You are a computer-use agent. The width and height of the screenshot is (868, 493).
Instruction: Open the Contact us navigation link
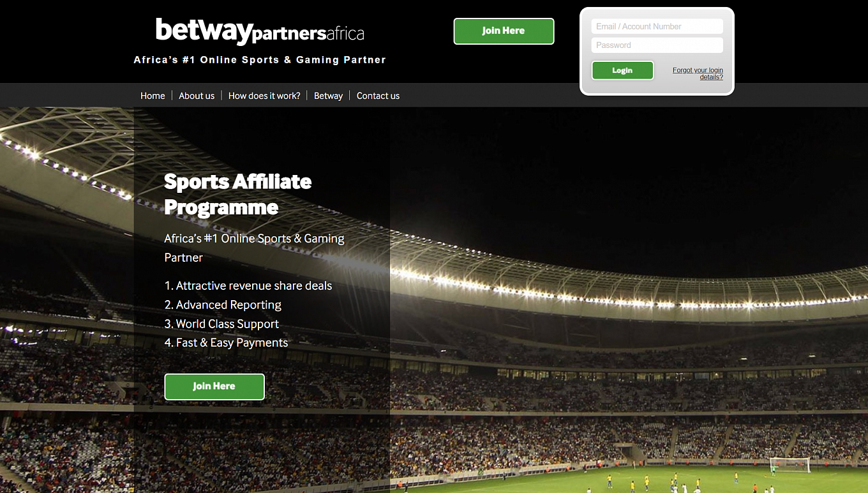[x=378, y=96]
